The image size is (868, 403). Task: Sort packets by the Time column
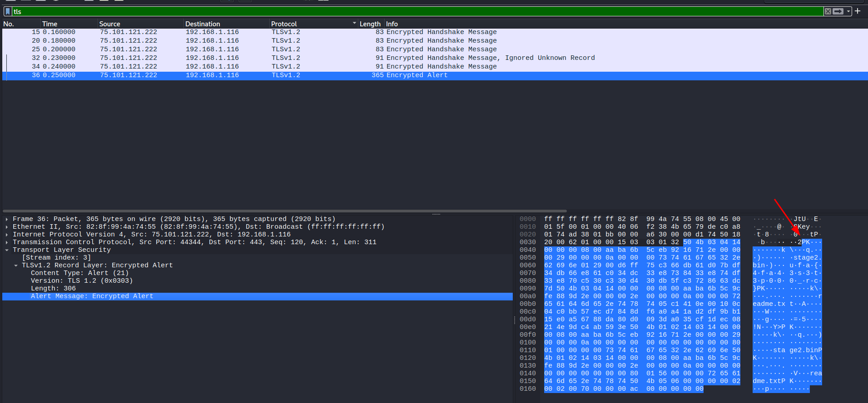tap(69, 24)
